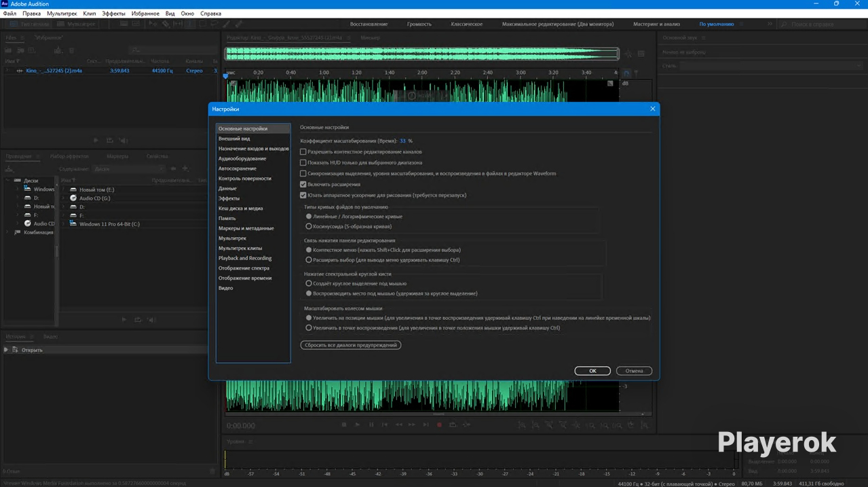Select 'Расширить выбор' radio option
The height and width of the screenshot is (487, 868).
click(309, 259)
